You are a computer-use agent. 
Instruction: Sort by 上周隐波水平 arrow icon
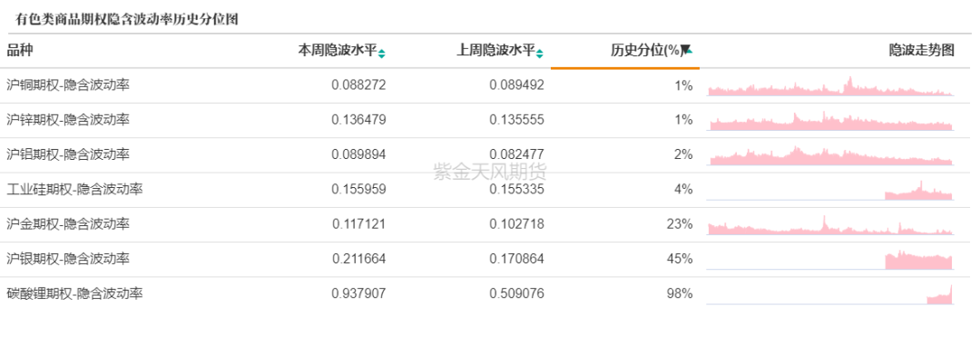pyautogui.click(x=539, y=54)
